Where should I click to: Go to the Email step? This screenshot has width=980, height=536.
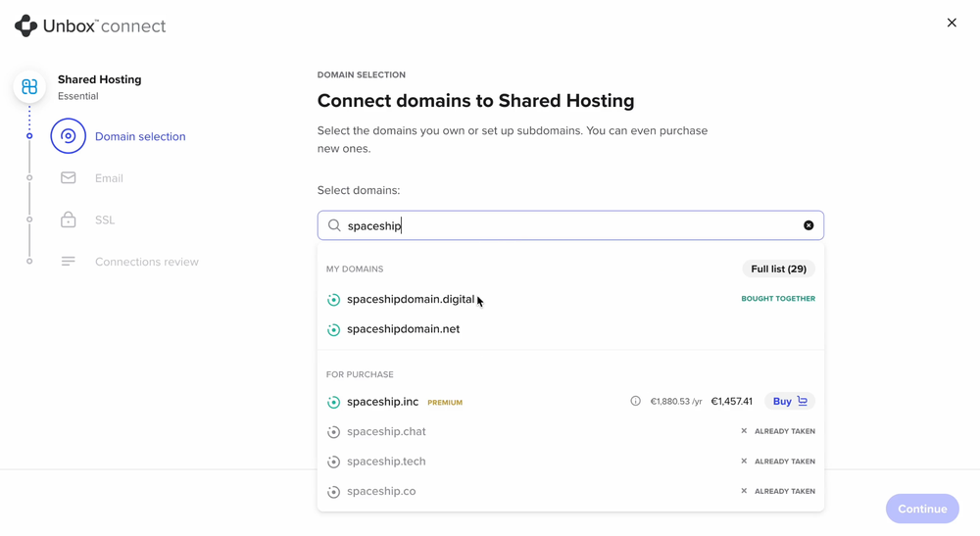point(109,178)
